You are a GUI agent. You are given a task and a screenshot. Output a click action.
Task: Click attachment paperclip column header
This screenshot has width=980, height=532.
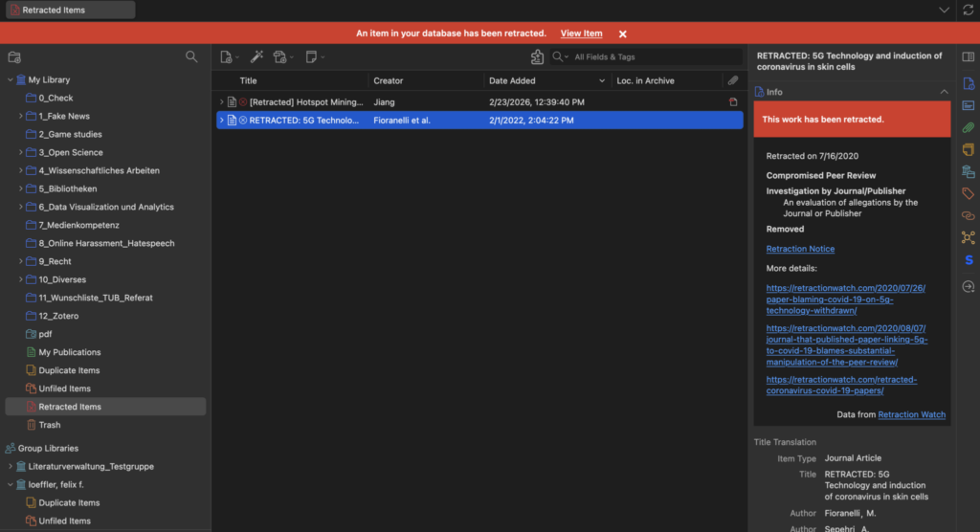pyautogui.click(x=732, y=80)
